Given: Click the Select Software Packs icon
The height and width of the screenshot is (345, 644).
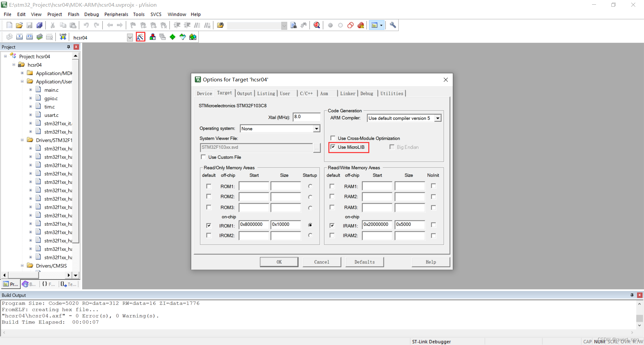Looking at the screenshot, I should 182,37.
